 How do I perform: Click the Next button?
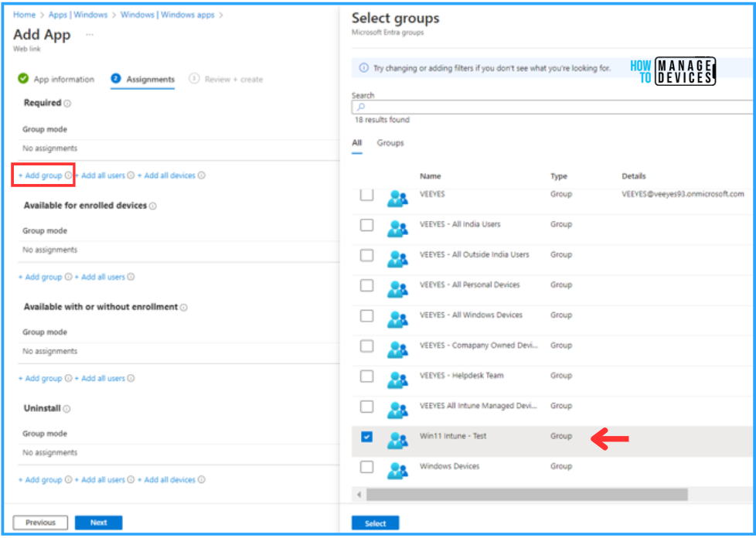click(x=99, y=523)
